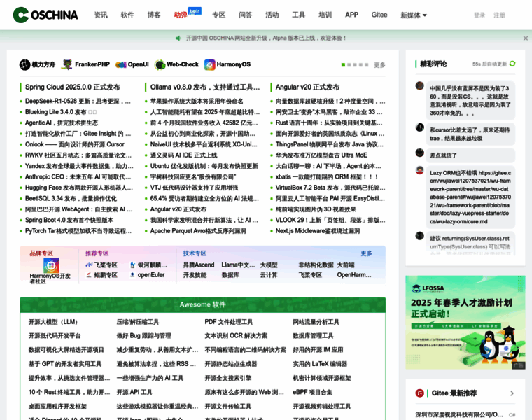Click the announcement speaker icon
This screenshot has height=420, width=532.
point(178,38)
